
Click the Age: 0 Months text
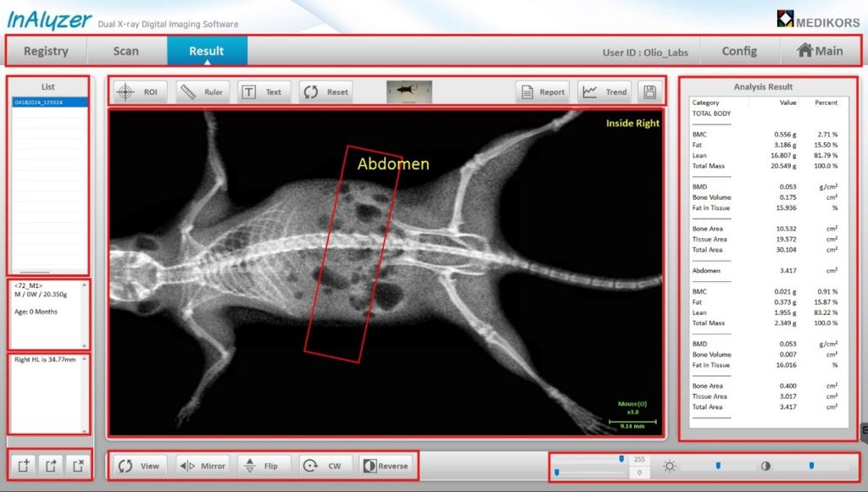click(x=36, y=312)
